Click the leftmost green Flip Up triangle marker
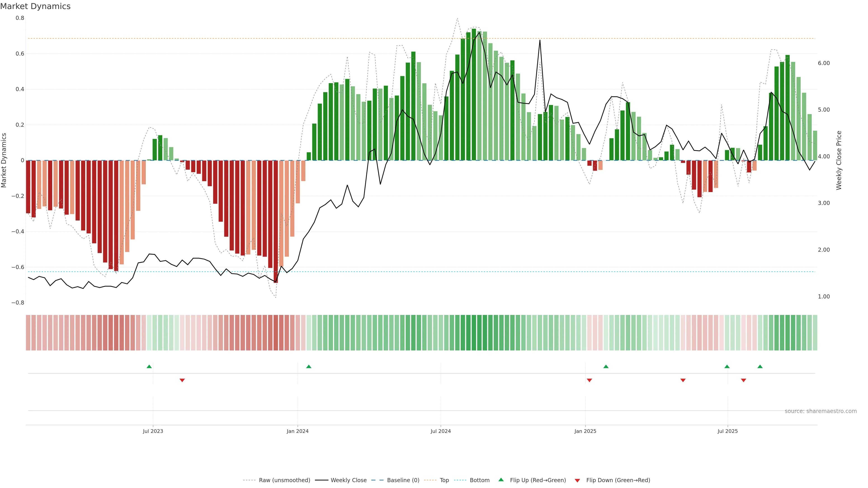The width and height of the screenshot is (868, 488). tap(149, 366)
